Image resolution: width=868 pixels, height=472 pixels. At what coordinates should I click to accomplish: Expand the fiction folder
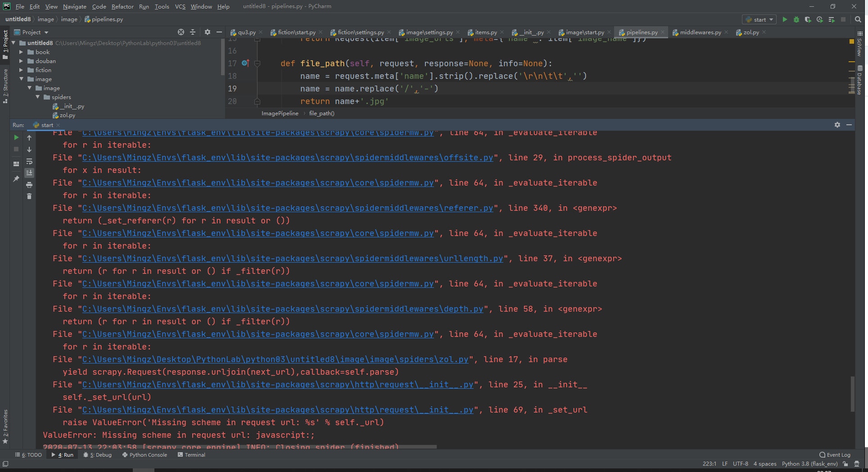click(21, 70)
